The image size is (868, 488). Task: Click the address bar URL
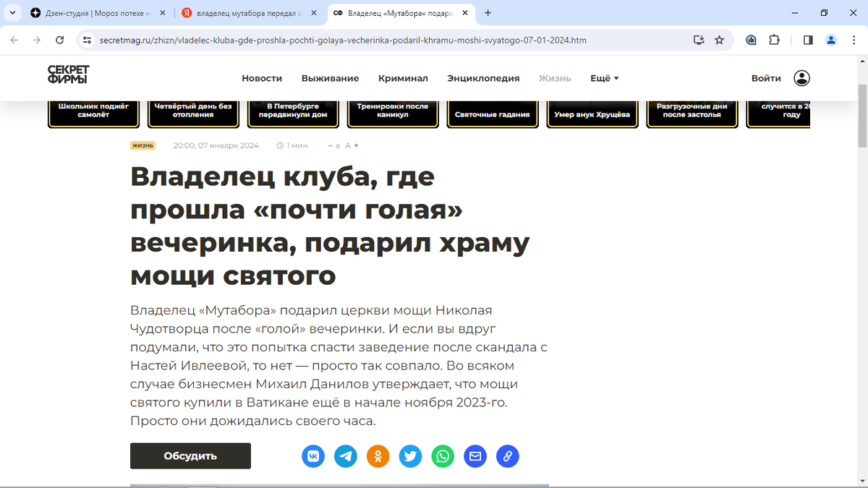point(344,40)
